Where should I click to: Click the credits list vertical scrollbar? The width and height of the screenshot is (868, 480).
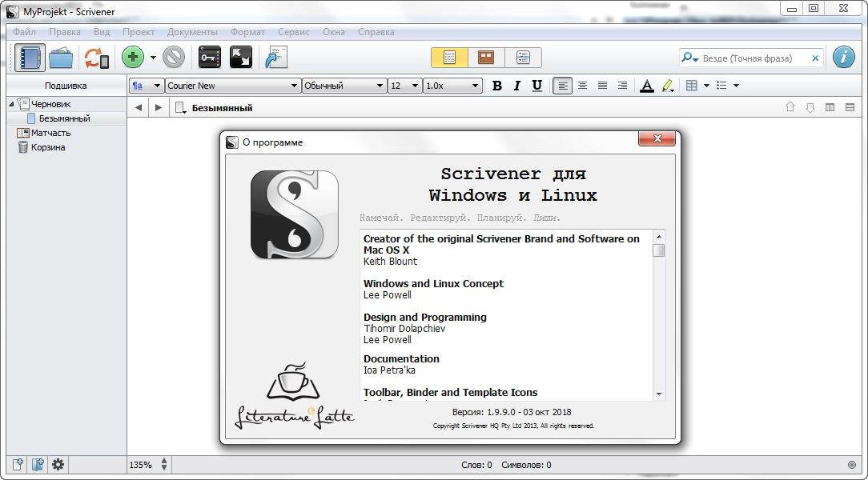(659, 314)
